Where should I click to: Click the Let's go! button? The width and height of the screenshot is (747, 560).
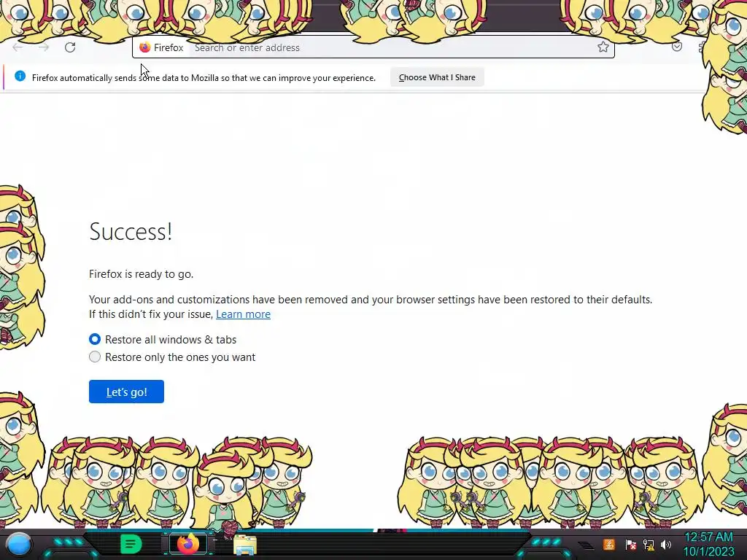tap(126, 392)
